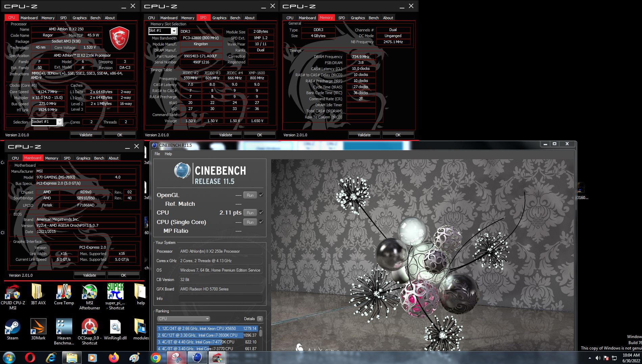Launch Firefox from the taskbar

click(113, 358)
